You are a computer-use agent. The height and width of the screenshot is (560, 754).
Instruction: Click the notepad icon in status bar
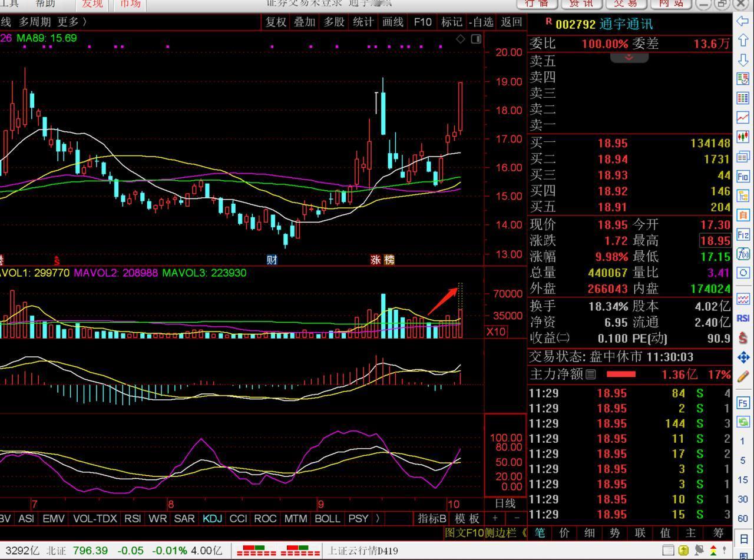click(668, 551)
